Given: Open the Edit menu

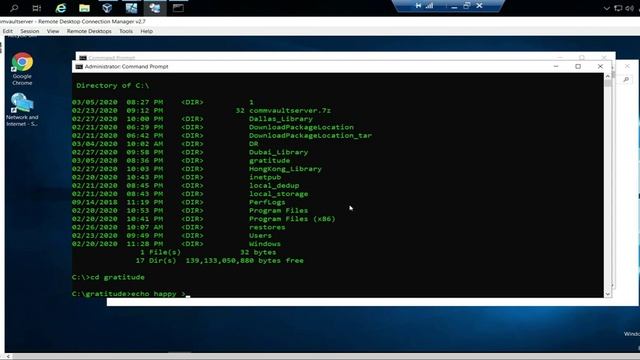Looking at the screenshot, I should pyautogui.click(x=8, y=31).
